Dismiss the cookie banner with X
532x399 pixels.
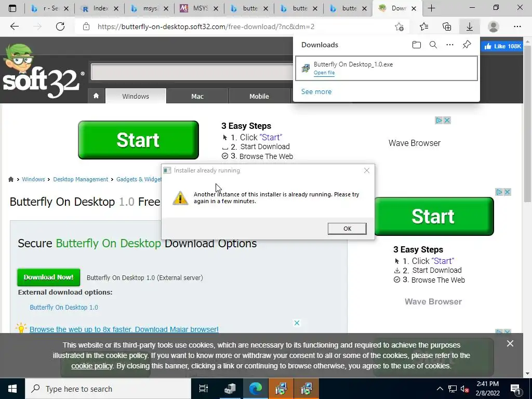(x=510, y=344)
